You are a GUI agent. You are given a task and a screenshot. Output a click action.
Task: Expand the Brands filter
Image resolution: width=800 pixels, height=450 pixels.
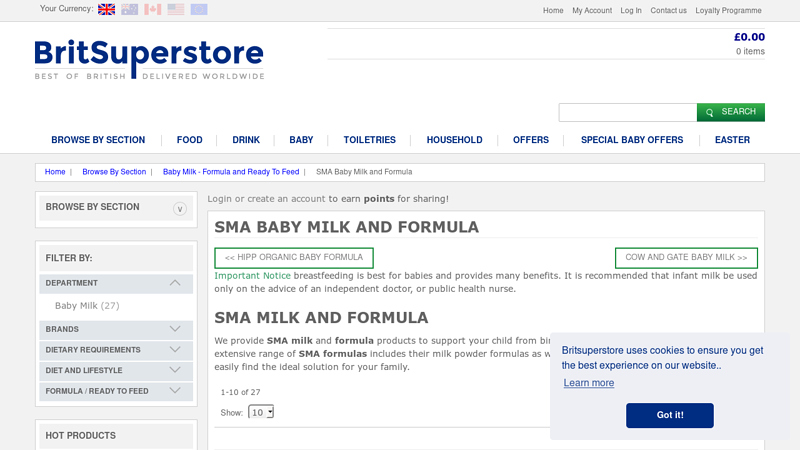point(175,329)
